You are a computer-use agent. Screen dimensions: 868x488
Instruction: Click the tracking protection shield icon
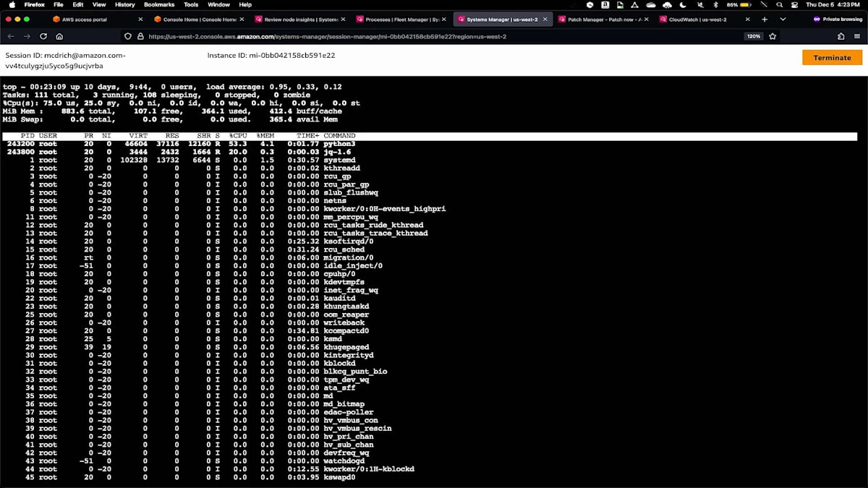[x=129, y=36]
